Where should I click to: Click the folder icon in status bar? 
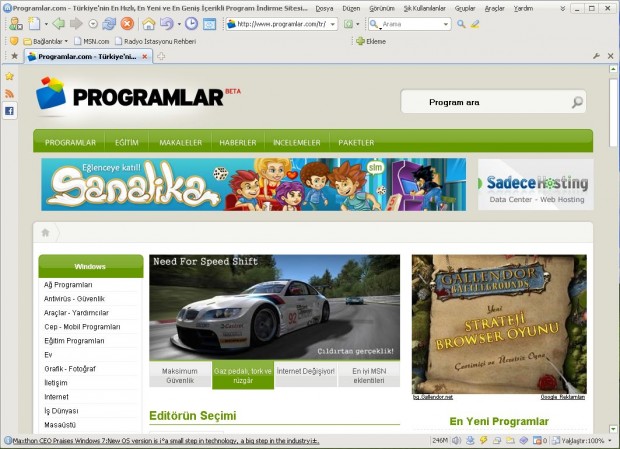click(510, 440)
